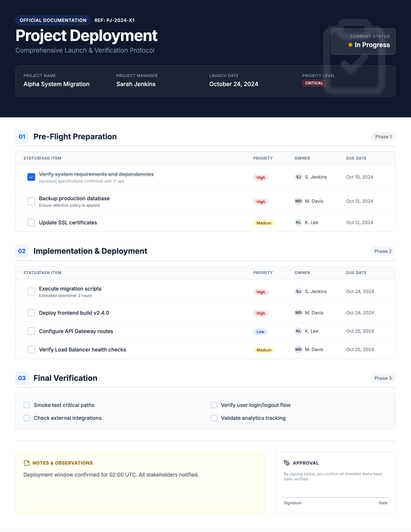Click the signature line in Approval box
411x532 pixels.
(336, 497)
